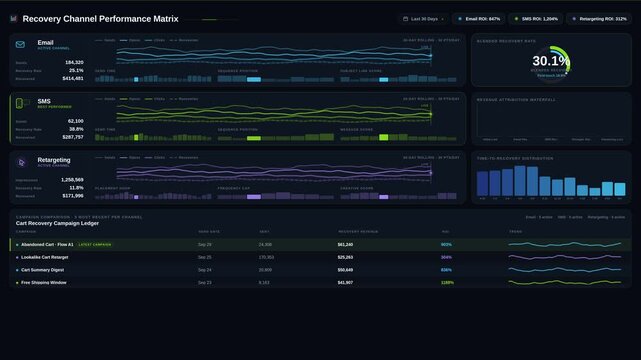Click the Retargeting chart live endpoint marker
The width and height of the screenshot is (641, 360).
[431, 173]
